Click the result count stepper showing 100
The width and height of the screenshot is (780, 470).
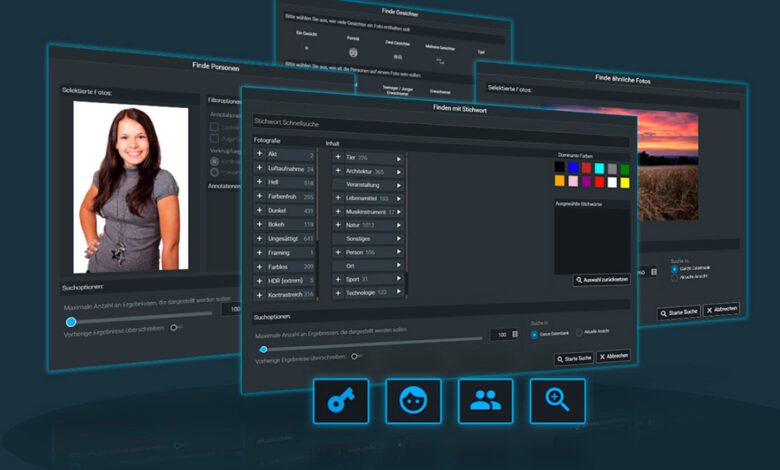(504, 335)
